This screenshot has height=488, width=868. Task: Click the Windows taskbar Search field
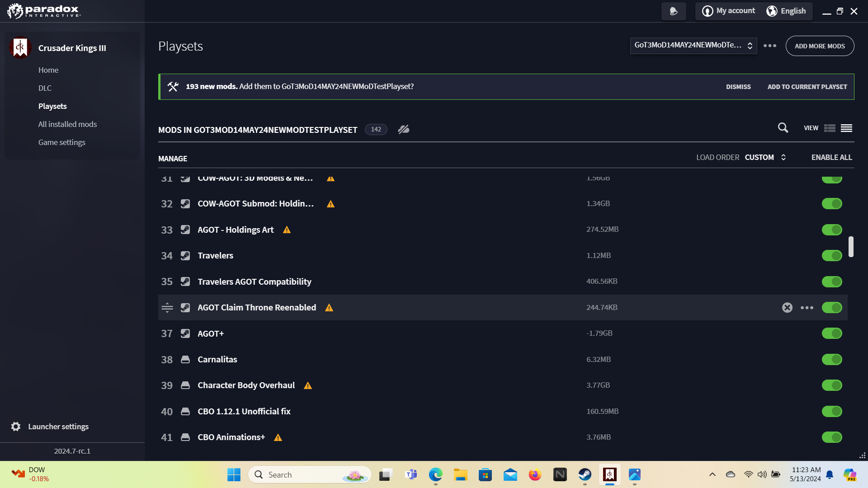[x=310, y=474]
